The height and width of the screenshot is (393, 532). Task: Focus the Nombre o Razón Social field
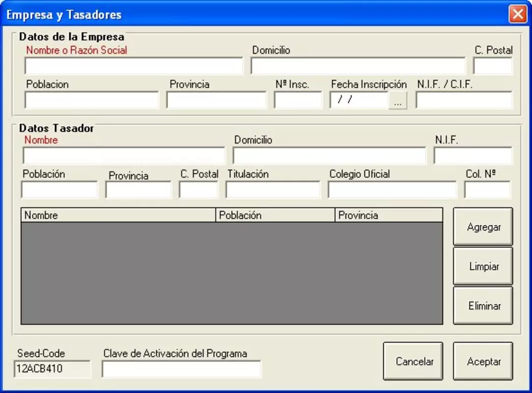[x=134, y=66]
